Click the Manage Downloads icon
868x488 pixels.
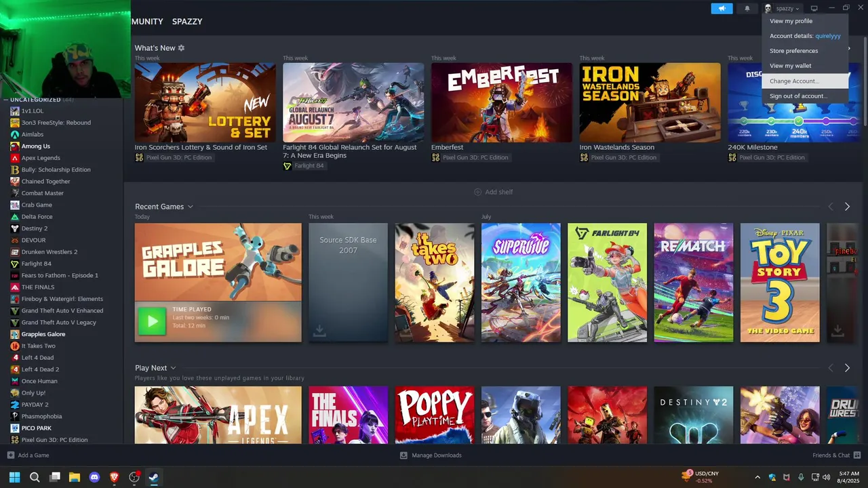point(403,455)
